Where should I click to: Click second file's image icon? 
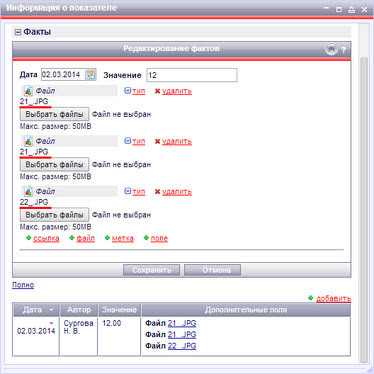28,141
